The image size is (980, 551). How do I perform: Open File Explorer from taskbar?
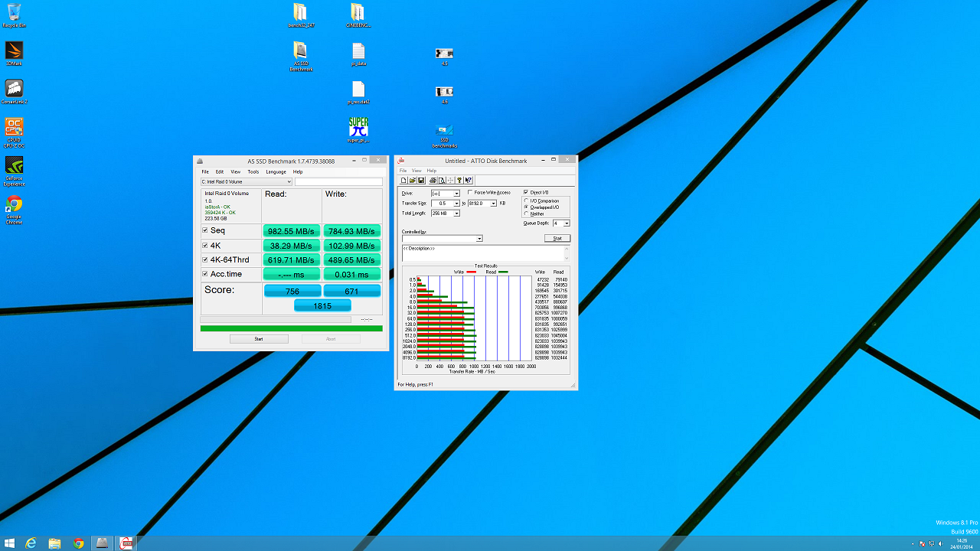click(x=55, y=543)
